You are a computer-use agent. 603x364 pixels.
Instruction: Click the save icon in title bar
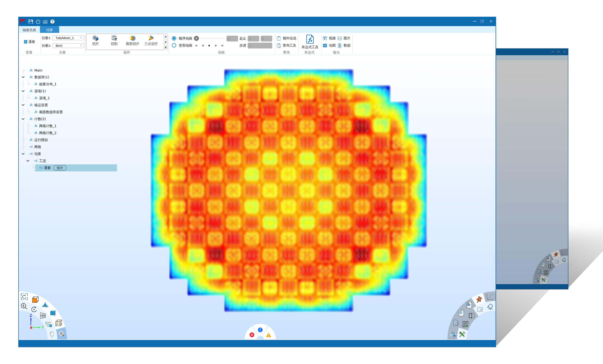tap(31, 22)
